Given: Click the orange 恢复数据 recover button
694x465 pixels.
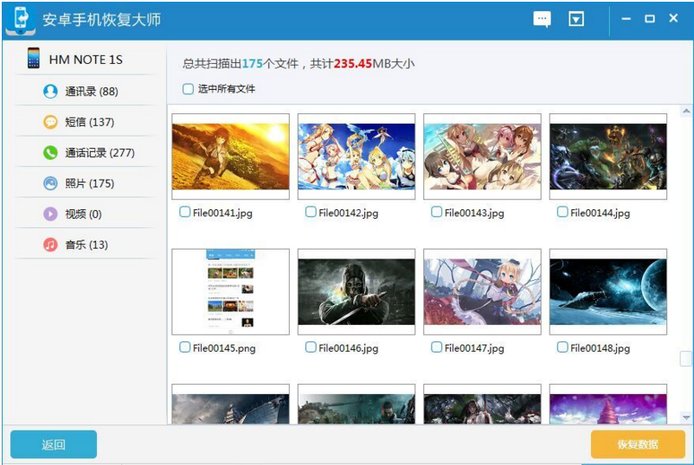Looking at the screenshot, I should [638, 444].
